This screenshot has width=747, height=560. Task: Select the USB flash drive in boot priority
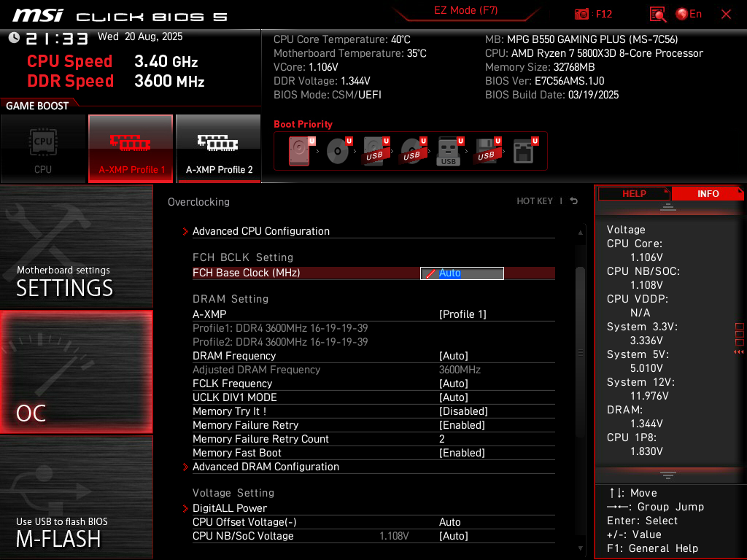pos(447,149)
